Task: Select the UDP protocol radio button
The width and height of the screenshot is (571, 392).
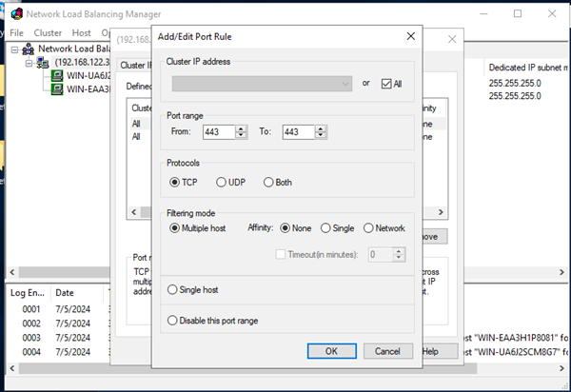Action: tap(221, 182)
